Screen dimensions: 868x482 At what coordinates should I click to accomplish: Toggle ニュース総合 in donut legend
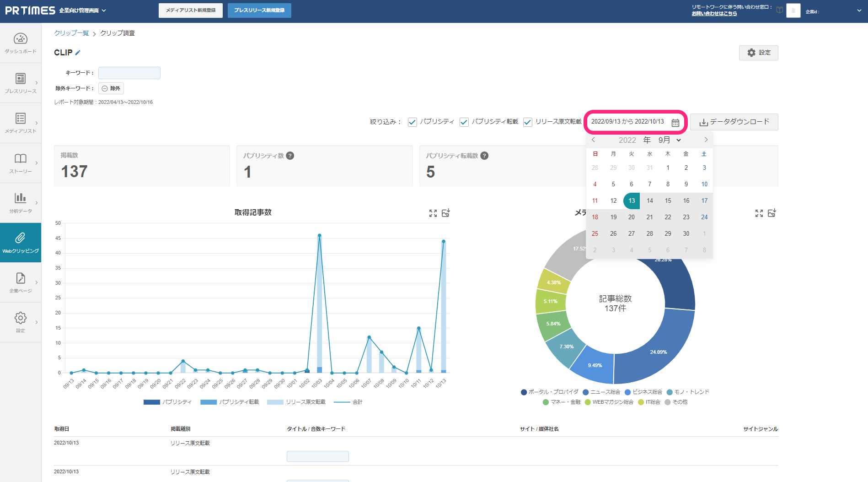pos(601,392)
